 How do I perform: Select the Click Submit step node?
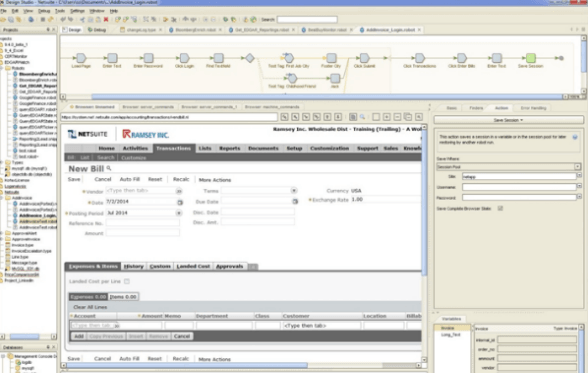pos(364,58)
